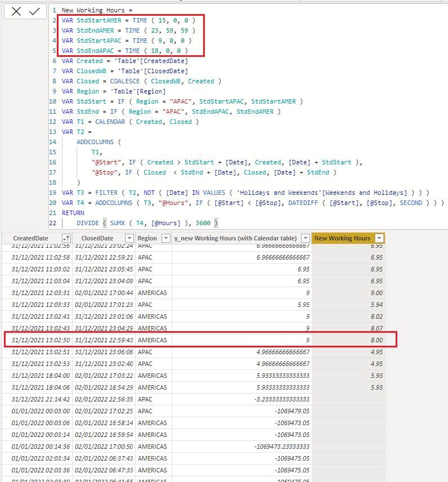Image resolution: width=448 pixels, height=482 pixels.
Task: Click ADDCOLUMNS function on line 14
Action: click(95, 142)
